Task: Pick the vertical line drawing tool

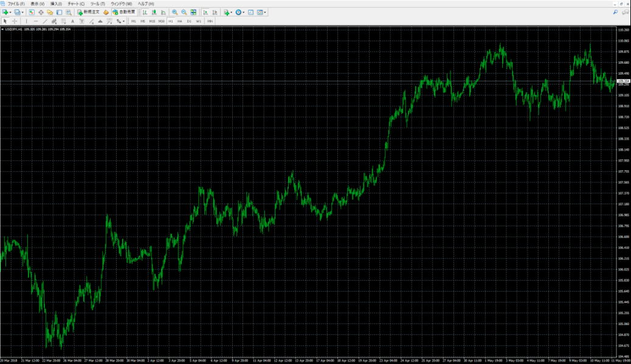Action: (x=26, y=21)
